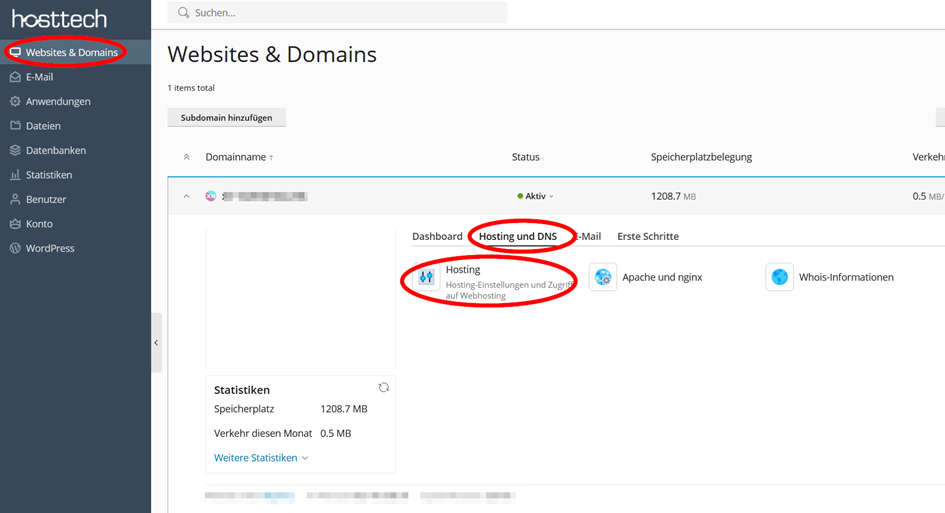This screenshot has width=945, height=513.
Task: Click the 1208.7 MB Speicherplatz value
Action: pyautogui.click(x=344, y=409)
